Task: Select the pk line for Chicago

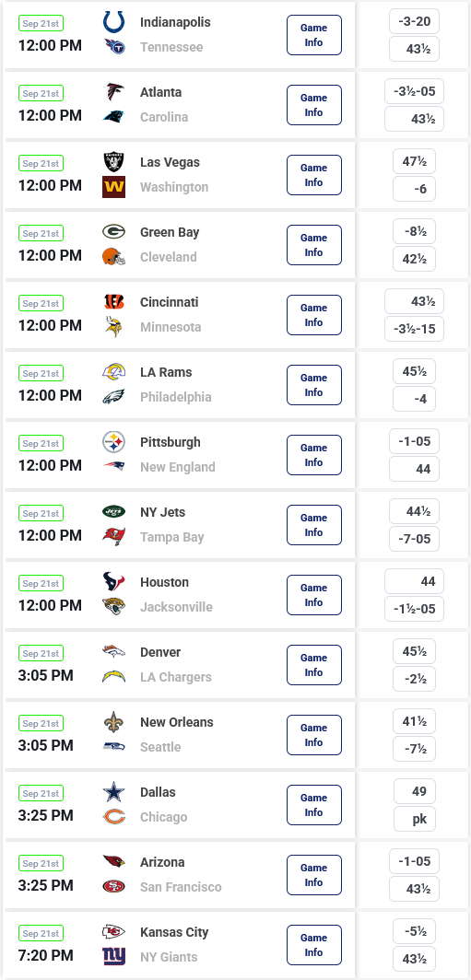Action: (x=414, y=819)
